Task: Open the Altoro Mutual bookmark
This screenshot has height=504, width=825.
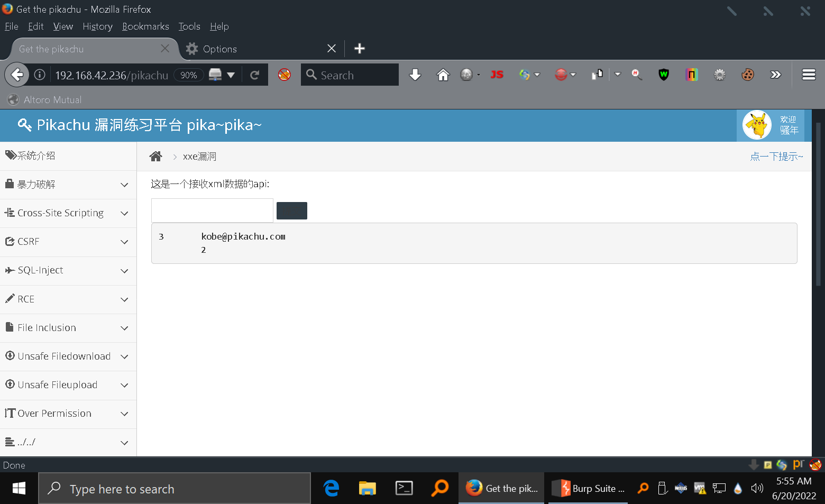Action: 45,99
